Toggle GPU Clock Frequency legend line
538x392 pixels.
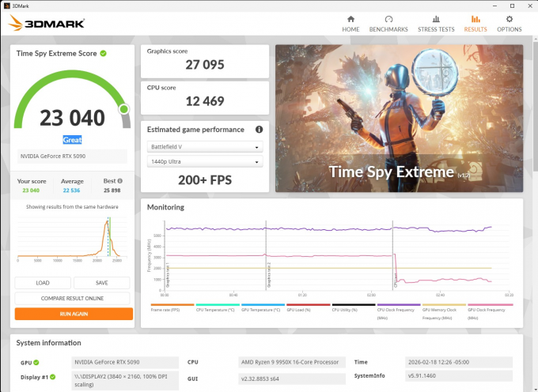491,311
